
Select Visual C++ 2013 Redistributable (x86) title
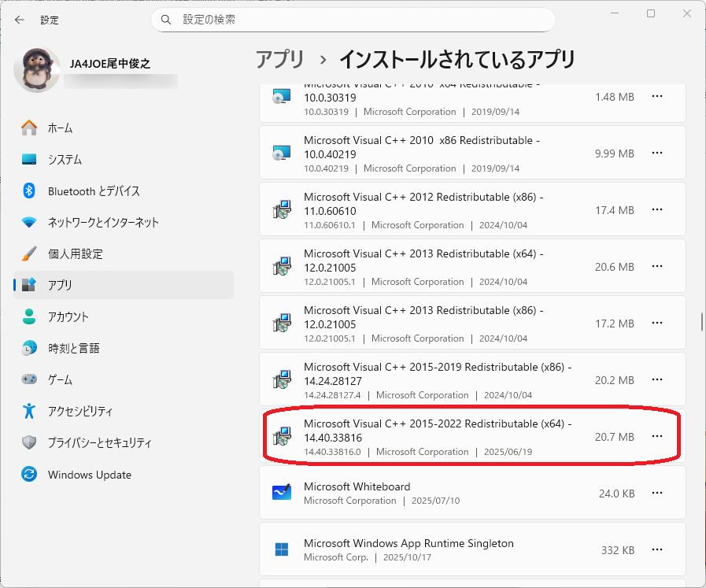click(423, 317)
